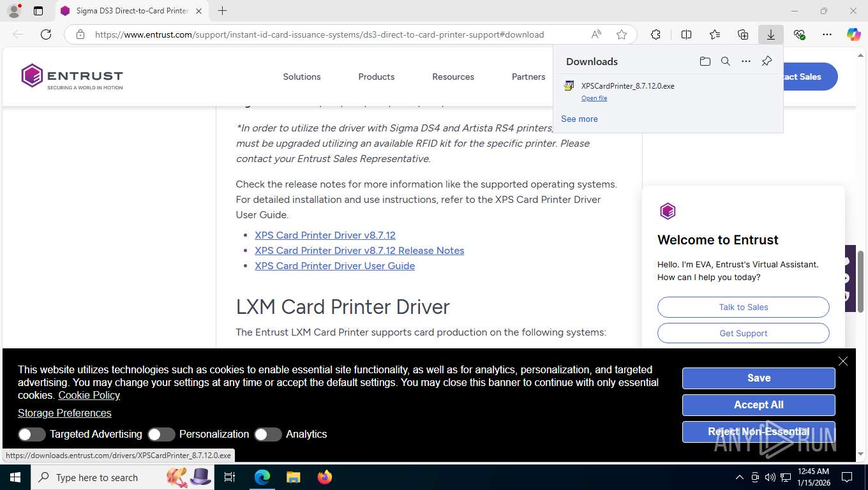Launch Copilot from the toolbar
This screenshot has height=490, width=868.
(854, 34)
